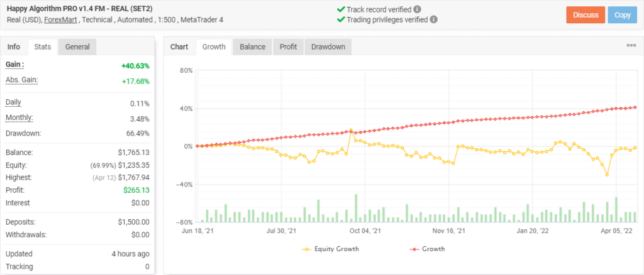The image size is (644, 275).
Task: Click the orange Discuss button
Action: point(586,14)
